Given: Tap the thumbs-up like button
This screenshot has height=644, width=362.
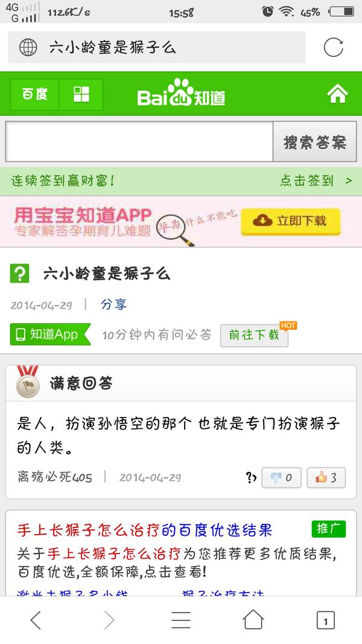Looking at the screenshot, I should click(326, 478).
